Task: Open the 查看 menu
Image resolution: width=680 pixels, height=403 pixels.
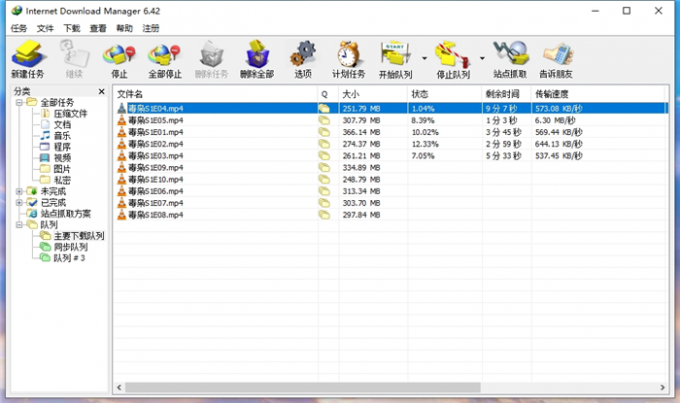Action: pos(98,29)
